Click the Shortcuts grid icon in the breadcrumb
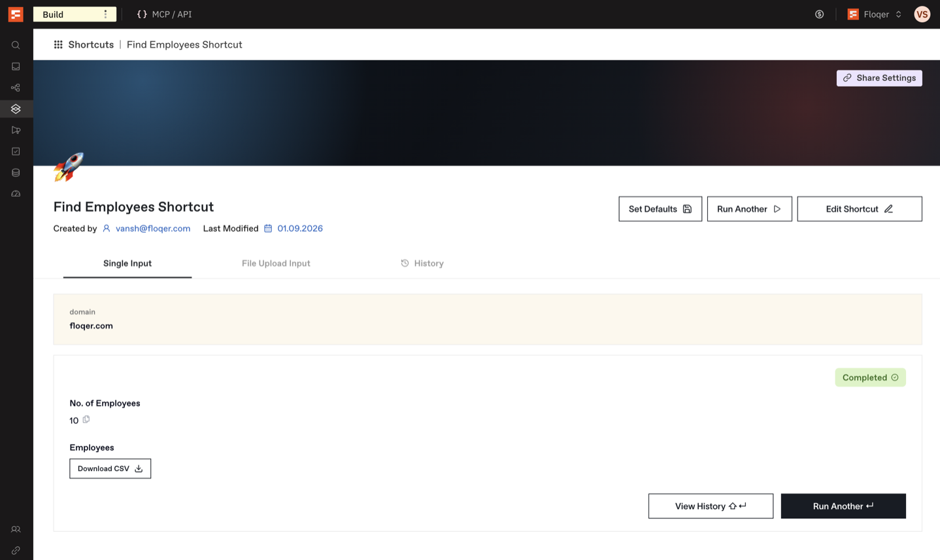Screen dimensions: 940x560 click(x=58, y=44)
